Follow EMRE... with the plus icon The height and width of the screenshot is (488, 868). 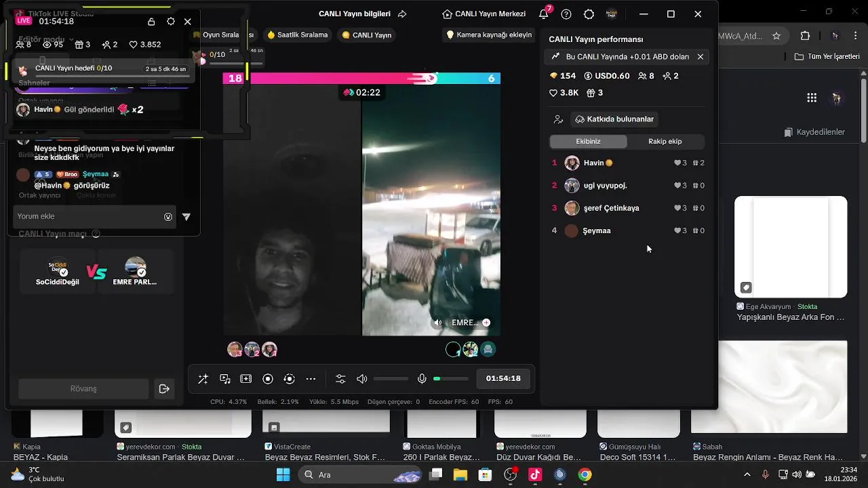click(x=486, y=323)
